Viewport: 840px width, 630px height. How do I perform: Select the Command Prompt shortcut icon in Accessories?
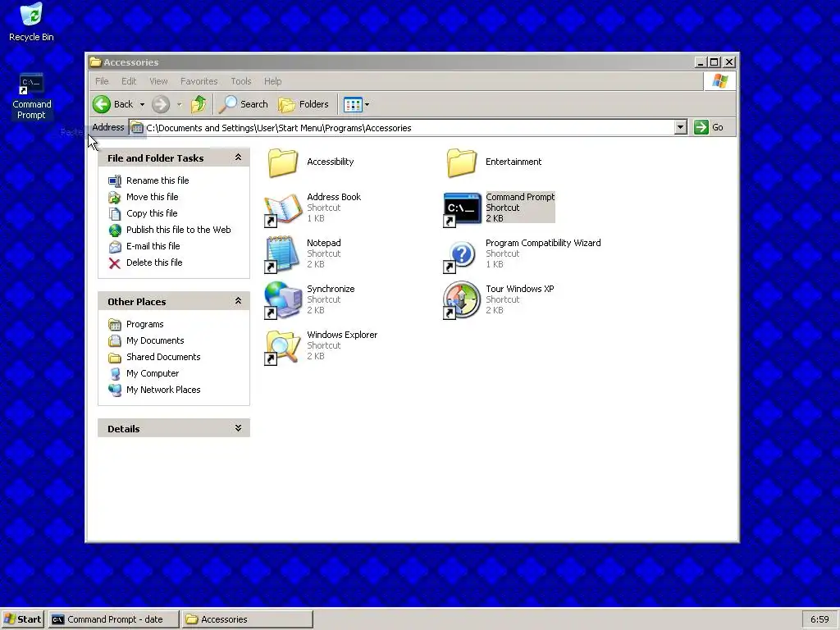pos(462,209)
